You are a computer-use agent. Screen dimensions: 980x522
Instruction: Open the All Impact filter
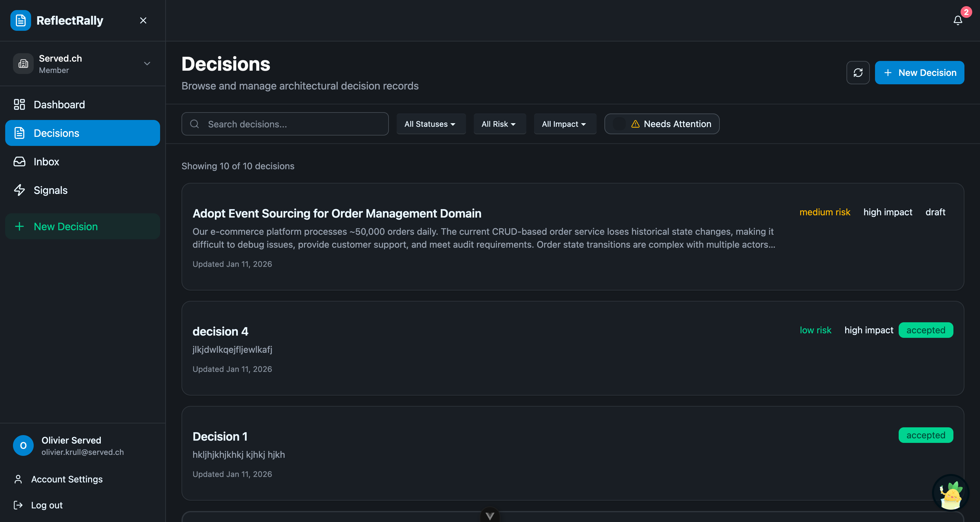tap(565, 124)
